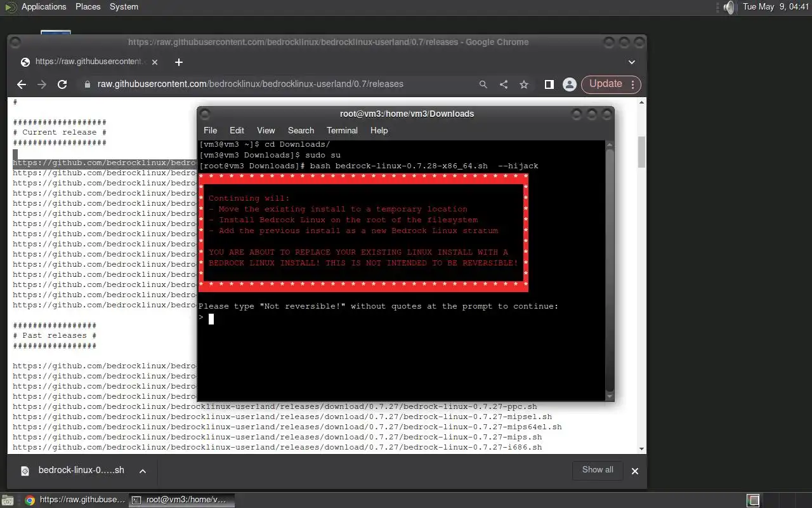
Task: Click the Update button in Chrome
Action: pyautogui.click(x=611, y=84)
